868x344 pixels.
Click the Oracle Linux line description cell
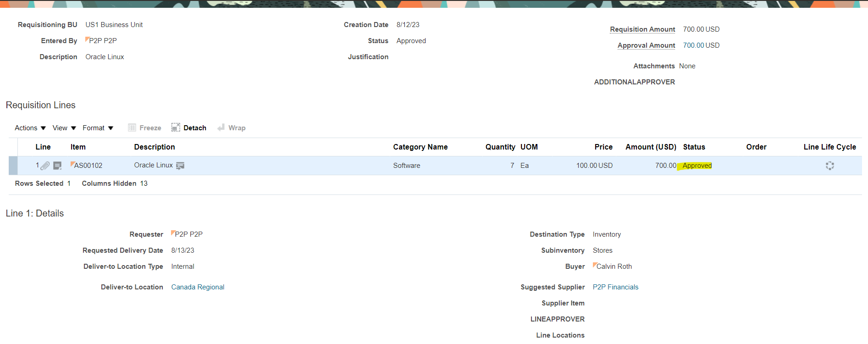click(153, 165)
